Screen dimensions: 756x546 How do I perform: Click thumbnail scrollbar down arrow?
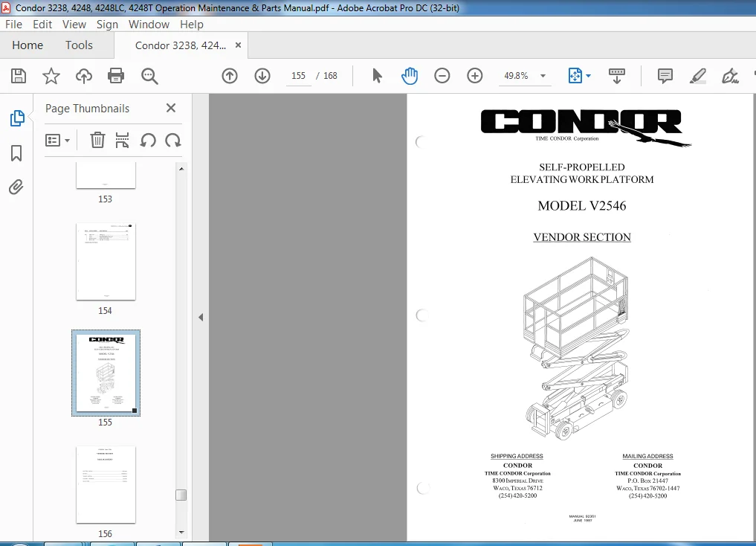pyautogui.click(x=181, y=533)
